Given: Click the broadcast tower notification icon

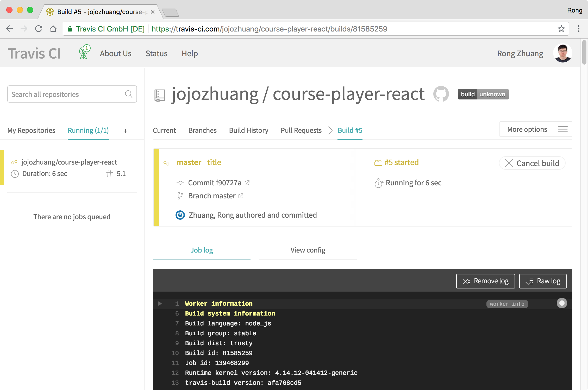Looking at the screenshot, I should pyautogui.click(x=84, y=52).
